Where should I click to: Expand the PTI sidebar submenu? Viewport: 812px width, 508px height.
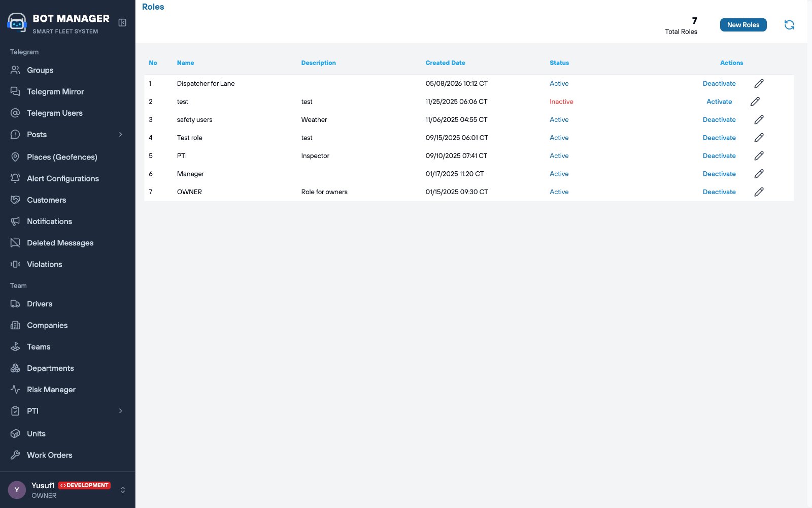pyautogui.click(x=121, y=411)
